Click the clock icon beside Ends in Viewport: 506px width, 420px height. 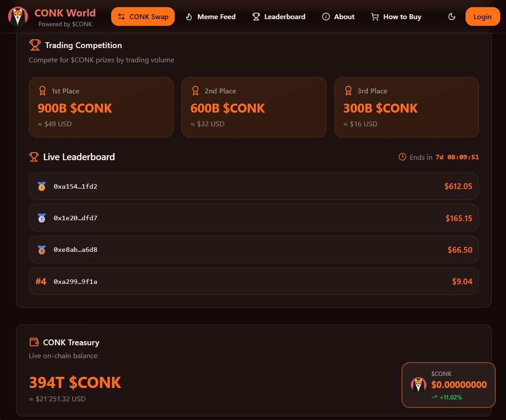tap(402, 157)
